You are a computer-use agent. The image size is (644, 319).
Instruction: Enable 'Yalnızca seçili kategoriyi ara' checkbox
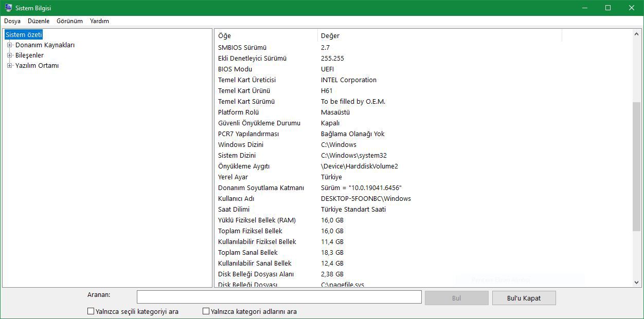(x=91, y=311)
